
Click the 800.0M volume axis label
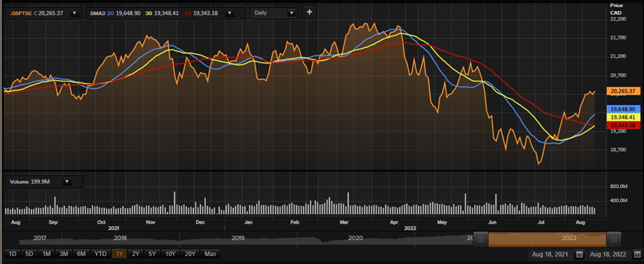[619, 187]
